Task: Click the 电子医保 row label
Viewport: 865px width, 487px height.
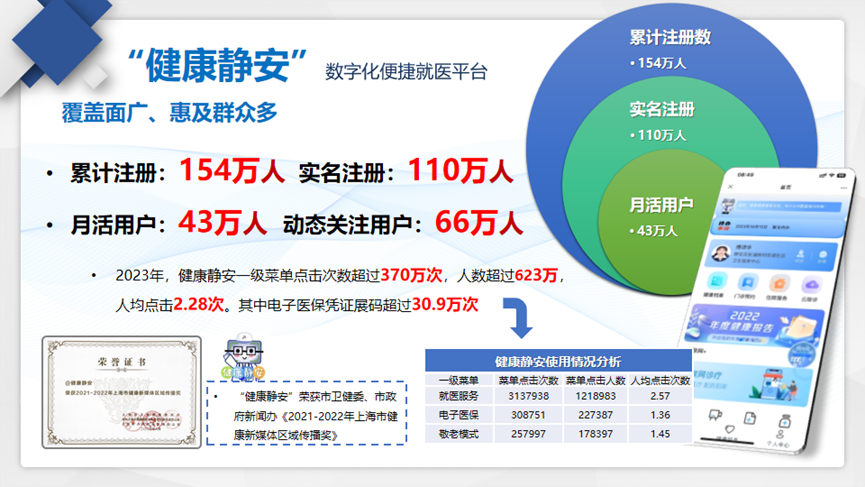Action: [x=459, y=415]
